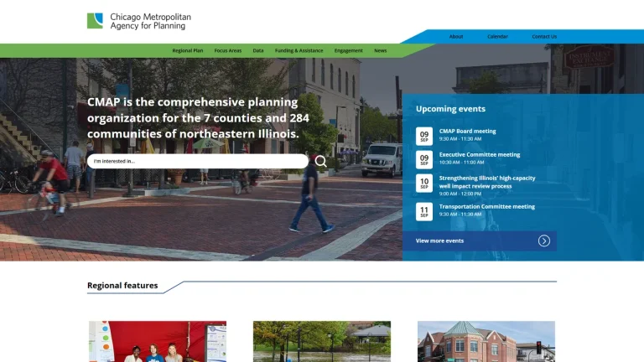This screenshot has width=644, height=362.
Task: Go to the About page
Action: pos(456,37)
